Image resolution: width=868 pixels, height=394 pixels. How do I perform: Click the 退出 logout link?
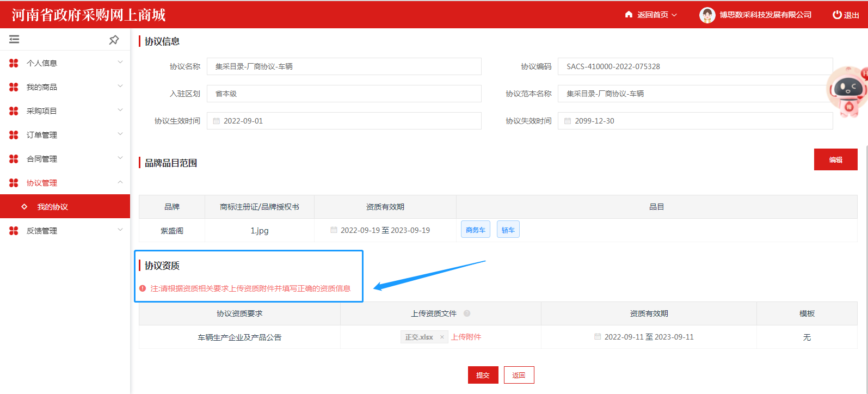click(851, 15)
